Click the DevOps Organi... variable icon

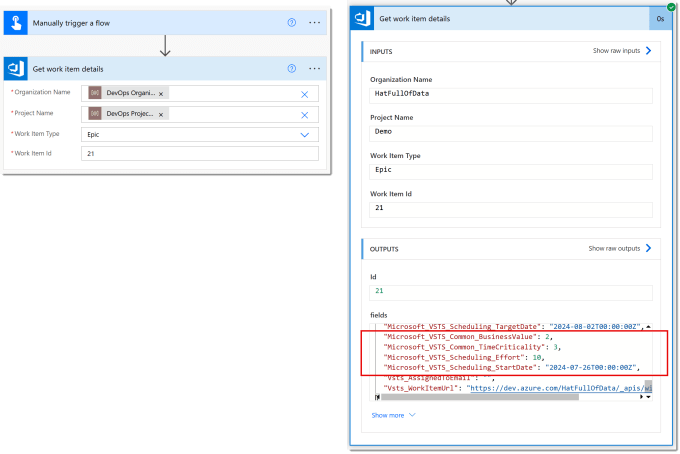click(x=95, y=93)
